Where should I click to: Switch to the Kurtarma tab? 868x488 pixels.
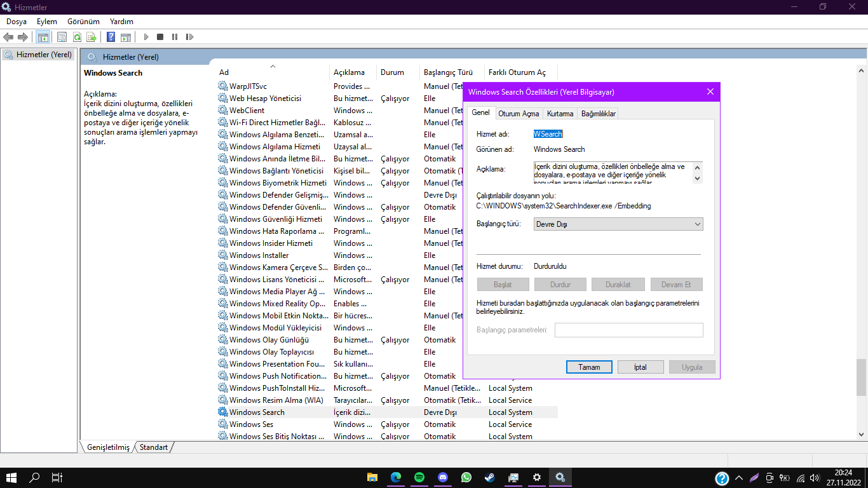click(560, 114)
